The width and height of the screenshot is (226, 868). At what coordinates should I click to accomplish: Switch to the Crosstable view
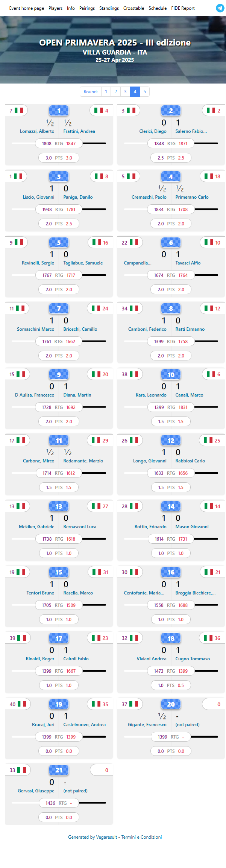tap(133, 8)
